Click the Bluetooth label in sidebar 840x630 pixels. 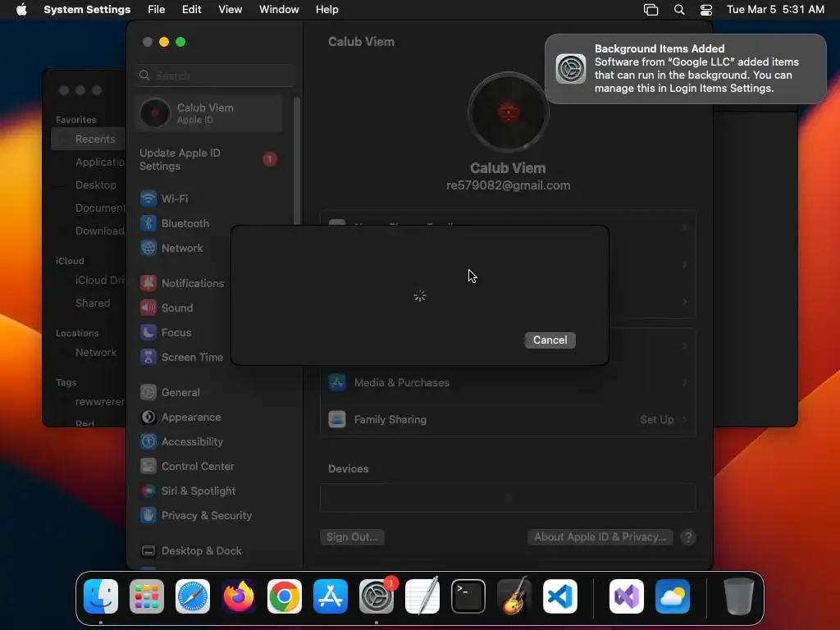click(x=185, y=223)
